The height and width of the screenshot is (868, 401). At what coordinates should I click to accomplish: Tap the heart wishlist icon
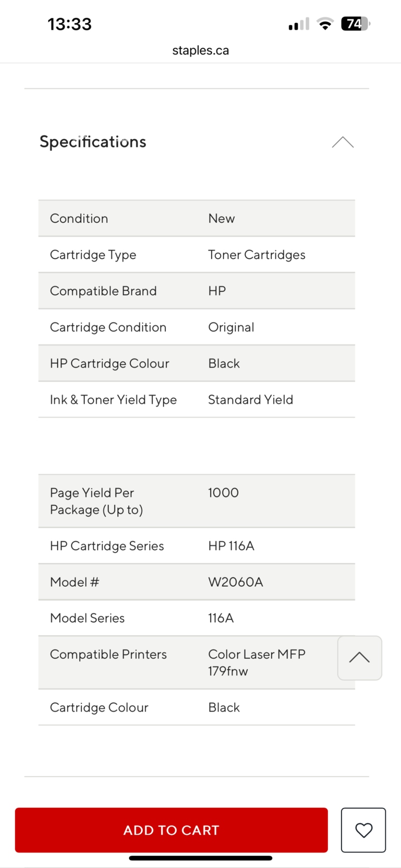363,830
